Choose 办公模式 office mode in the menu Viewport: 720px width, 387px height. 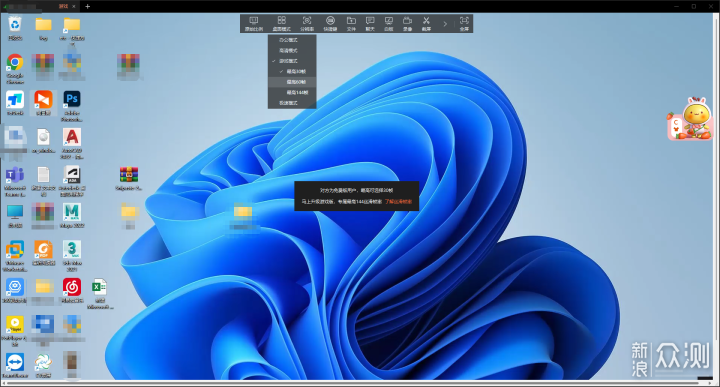(292, 40)
